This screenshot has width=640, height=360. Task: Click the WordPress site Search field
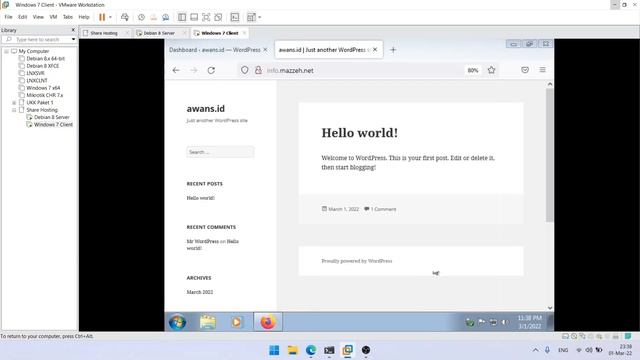220,152
